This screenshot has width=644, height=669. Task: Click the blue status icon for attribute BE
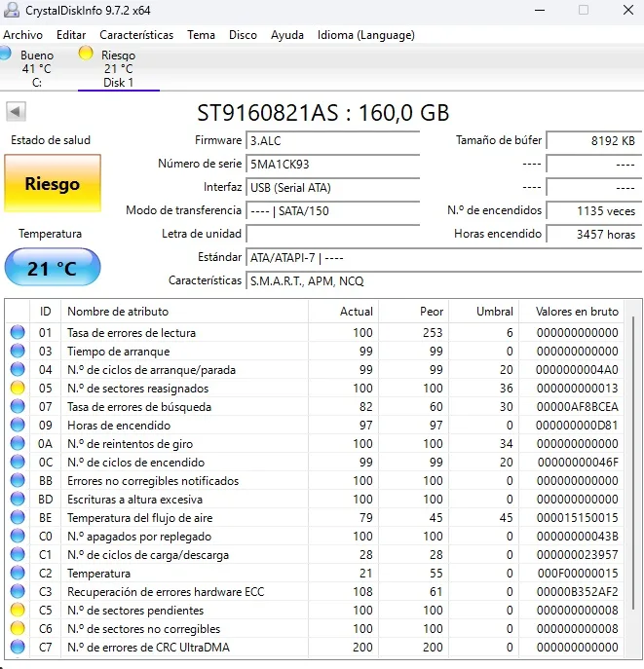point(18,517)
